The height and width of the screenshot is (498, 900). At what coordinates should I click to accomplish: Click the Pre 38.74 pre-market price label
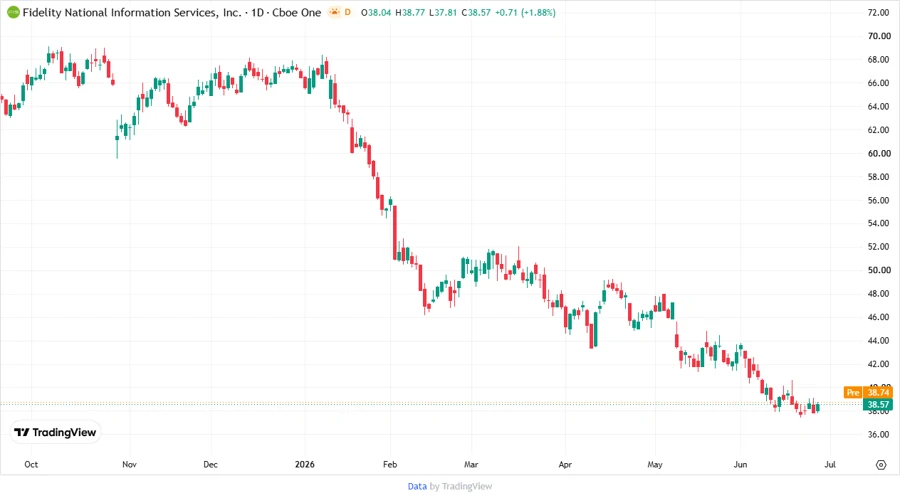pyautogui.click(x=868, y=392)
